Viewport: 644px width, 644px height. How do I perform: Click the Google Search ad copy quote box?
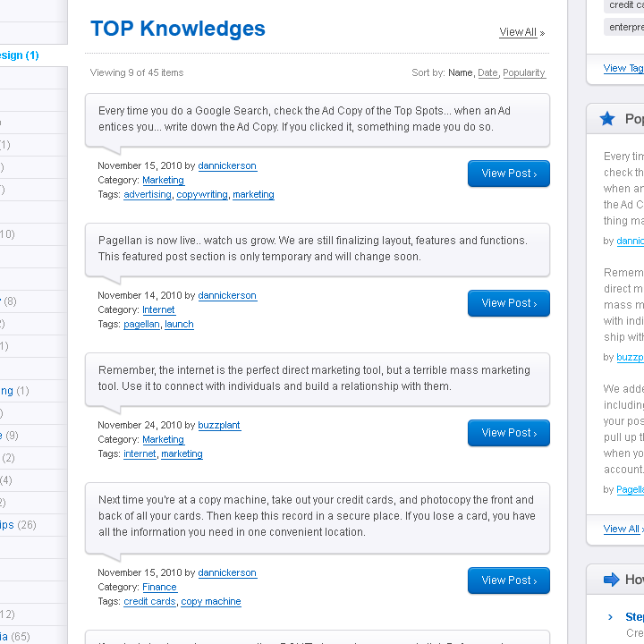(x=317, y=120)
